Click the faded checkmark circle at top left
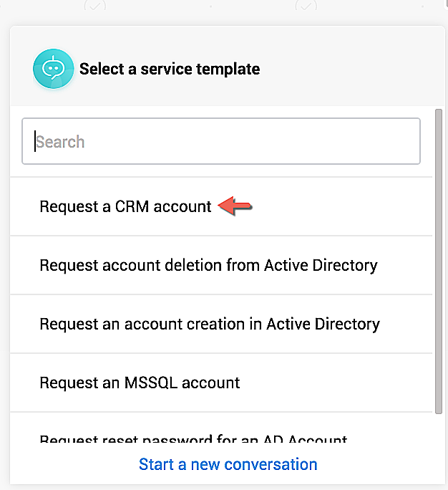Viewport: 448px width, 490px height. pyautogui.click(x=94, y=6)
